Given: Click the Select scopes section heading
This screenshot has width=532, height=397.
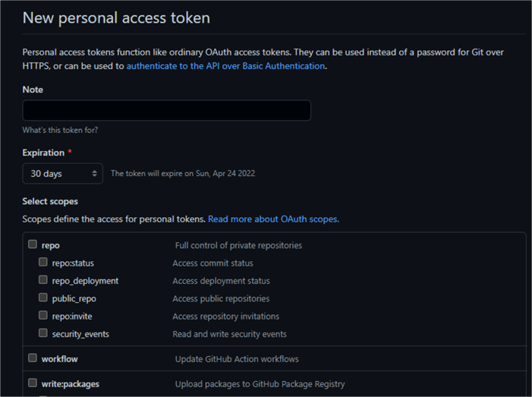Looking at the screenshot, I should 50,201.
